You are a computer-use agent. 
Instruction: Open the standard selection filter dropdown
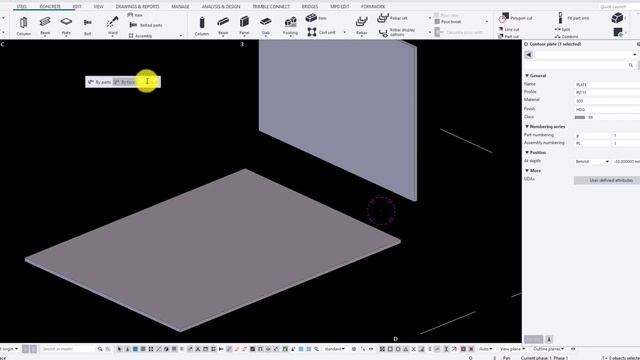pos(335,349)
